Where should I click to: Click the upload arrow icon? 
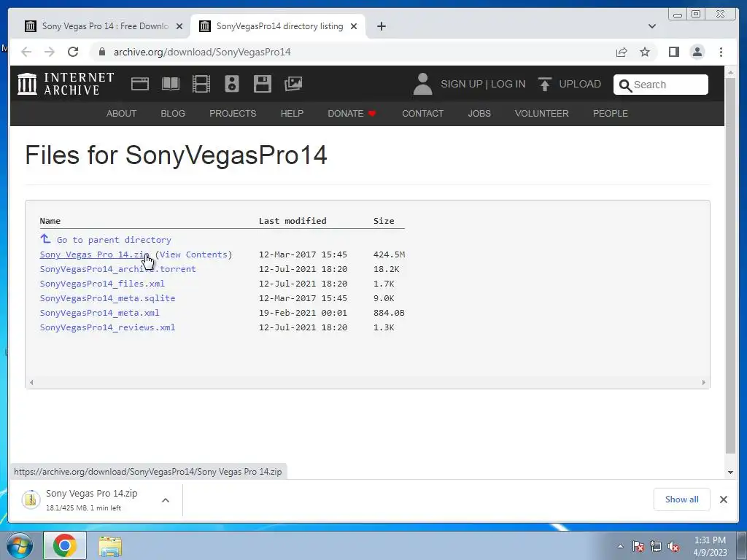click(x=544, y=84)
